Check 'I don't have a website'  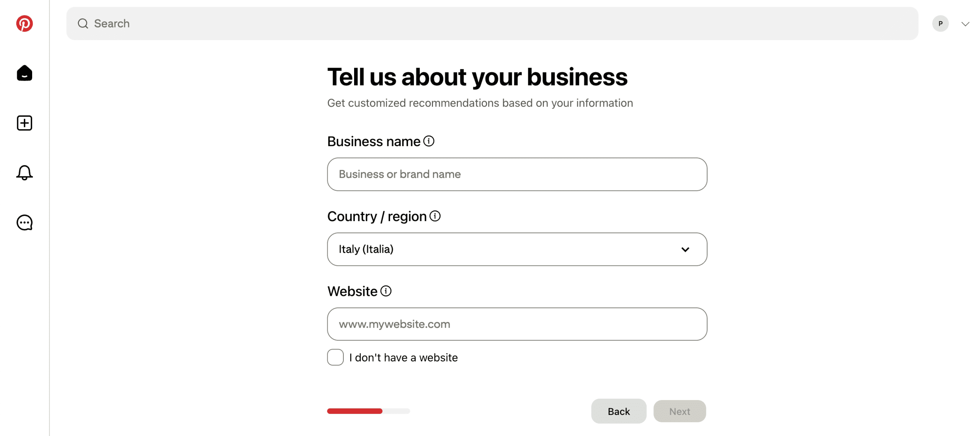335,357
